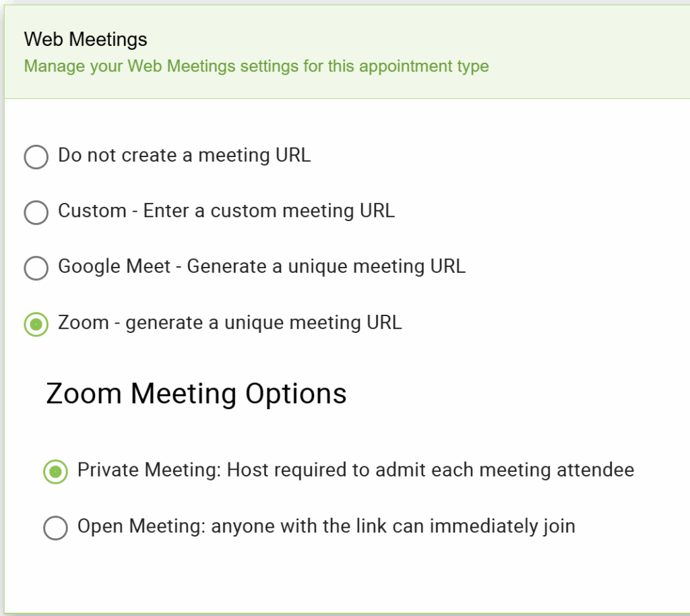Click the Open Meeting radio circle

click(x=57, y=527)
